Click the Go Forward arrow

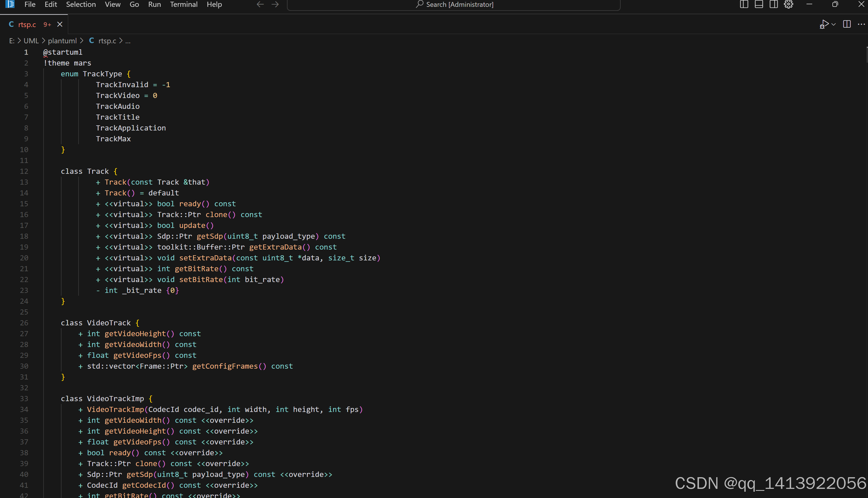(275, 5)
